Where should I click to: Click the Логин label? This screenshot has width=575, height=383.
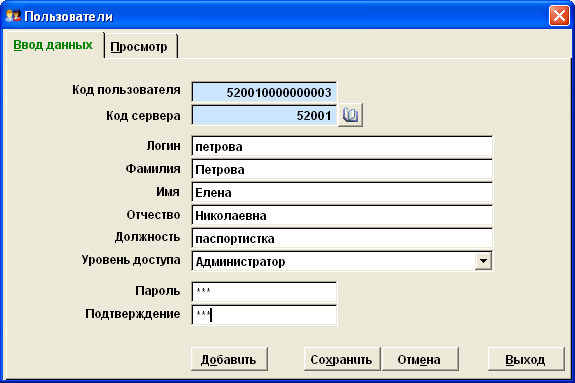point(164,146)
